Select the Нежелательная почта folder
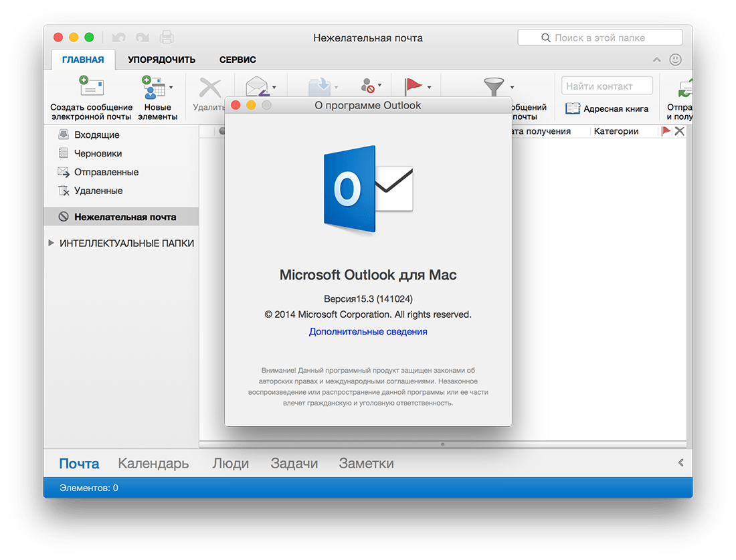The height and width of the screenshot is (560, 736). point(121,217)
